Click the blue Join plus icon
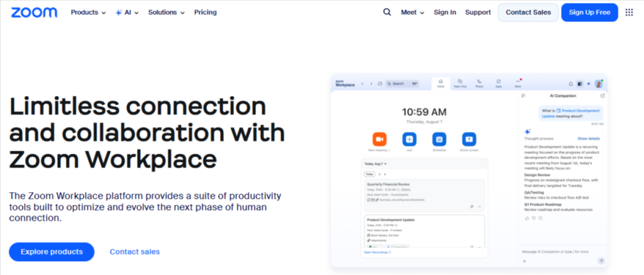The image size is (644, 275). coord(409,139)
